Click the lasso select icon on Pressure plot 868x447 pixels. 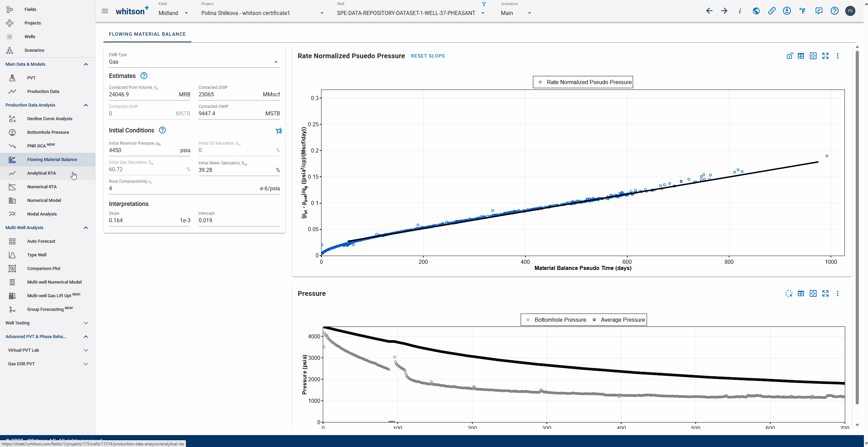point(789,293)
